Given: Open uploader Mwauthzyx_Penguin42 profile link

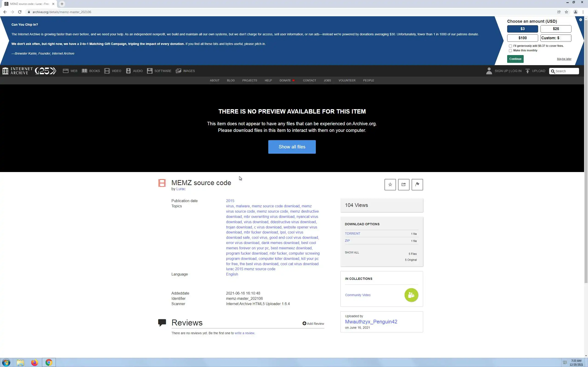Looking at the screenshot, I should coord(371,322).
